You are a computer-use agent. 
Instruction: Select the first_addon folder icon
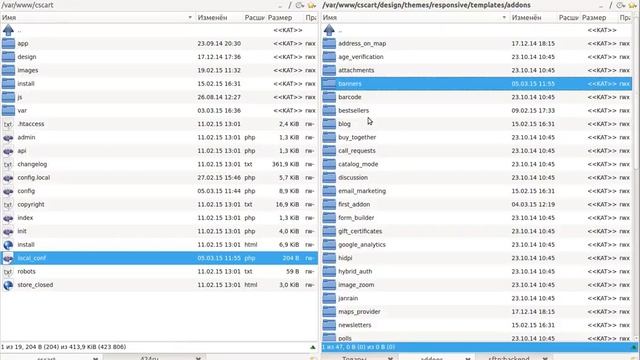click(329, 204)
